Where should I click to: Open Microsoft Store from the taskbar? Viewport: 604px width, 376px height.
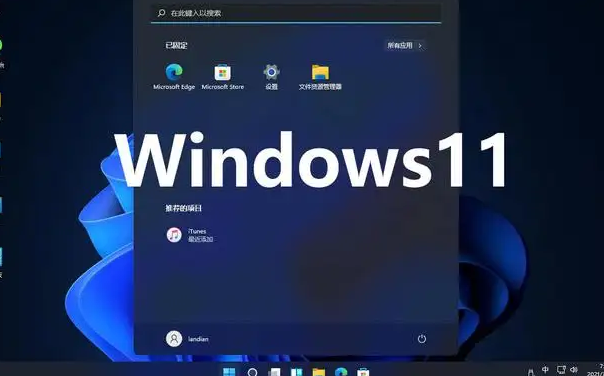coord(363,372)
